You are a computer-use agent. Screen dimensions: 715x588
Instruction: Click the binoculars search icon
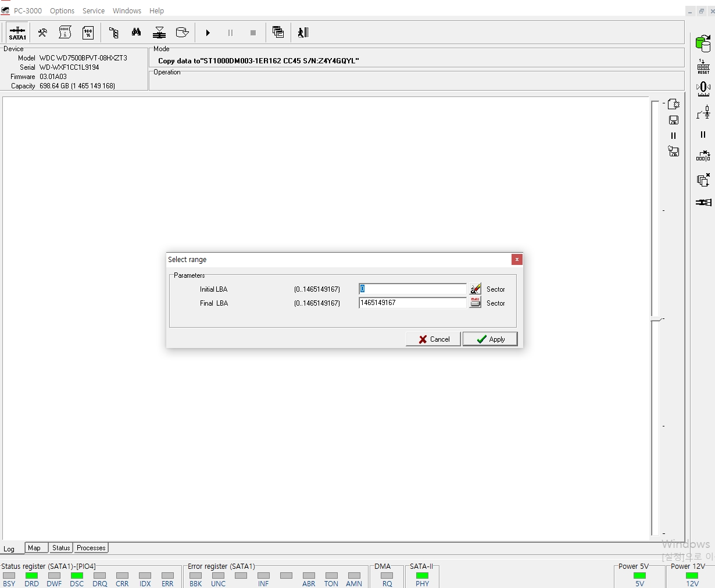[x=136, y=33]
